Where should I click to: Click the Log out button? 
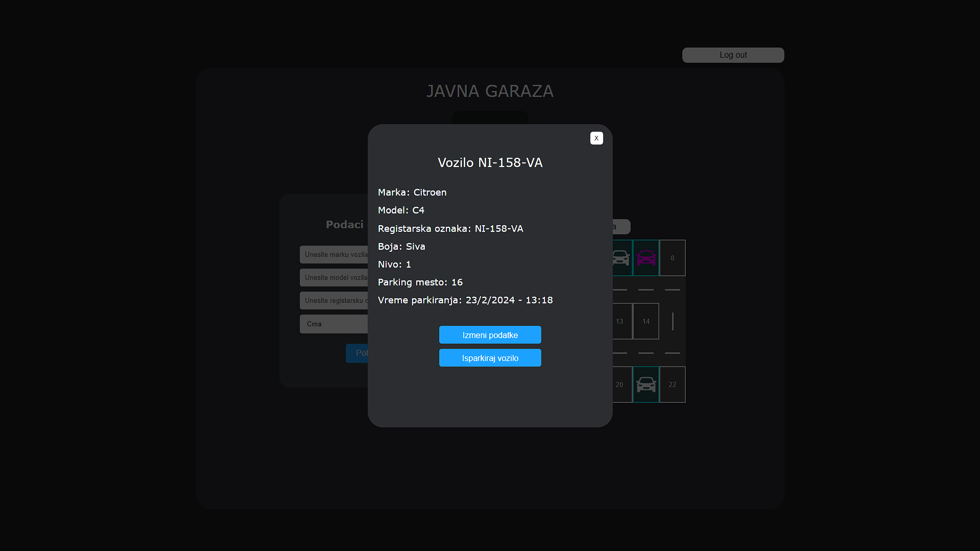[733, 55]
